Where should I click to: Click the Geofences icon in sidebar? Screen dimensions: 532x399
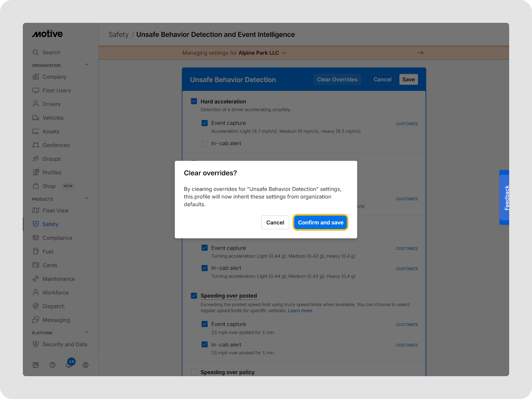point(36,145)
